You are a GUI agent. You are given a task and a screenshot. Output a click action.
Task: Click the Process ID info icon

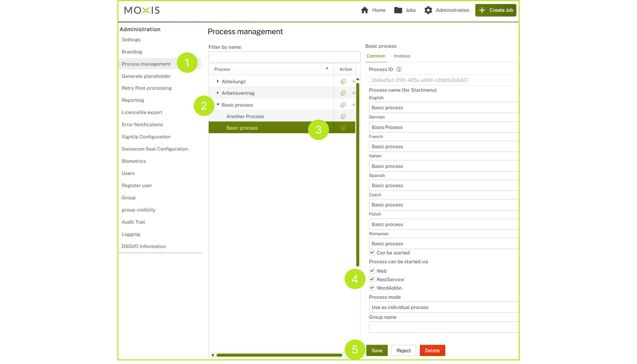click(399, 69)
